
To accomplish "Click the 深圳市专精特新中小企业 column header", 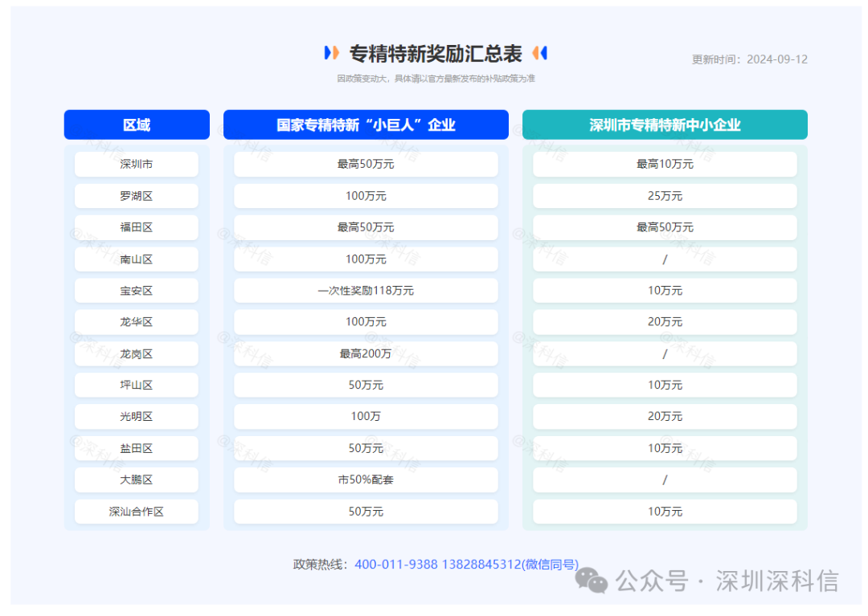I will [x=665, y=124].
